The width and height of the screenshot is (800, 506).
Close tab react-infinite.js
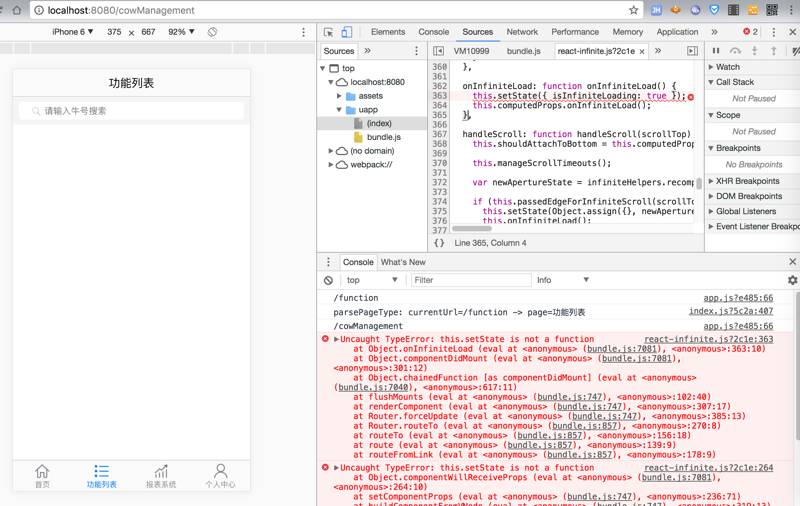pyautogui.click(x=642, y=52)
